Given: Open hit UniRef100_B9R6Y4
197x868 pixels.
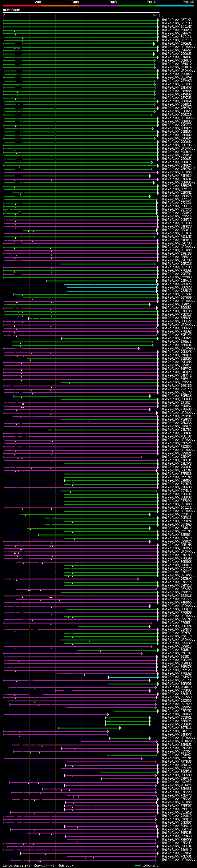Looking at the screenshot, I should (x=177, y=33).
